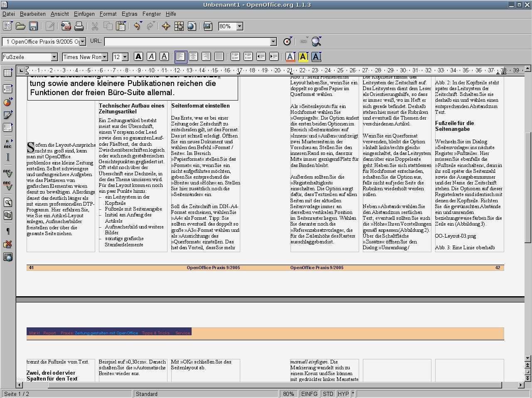Toggle nonprinting characters paragraph mark
The width and height of the screenshot is (532, 398).
[x=7, y=231]
